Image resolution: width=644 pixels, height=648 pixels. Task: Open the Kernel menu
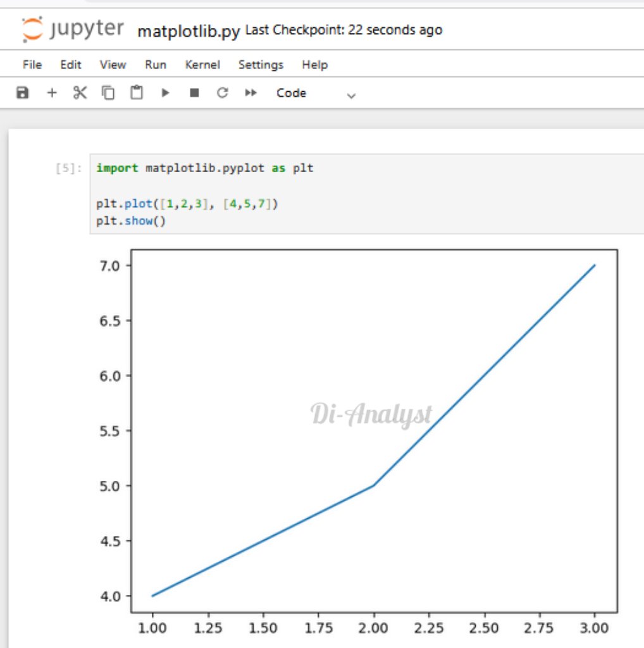[x=202, y=65]
